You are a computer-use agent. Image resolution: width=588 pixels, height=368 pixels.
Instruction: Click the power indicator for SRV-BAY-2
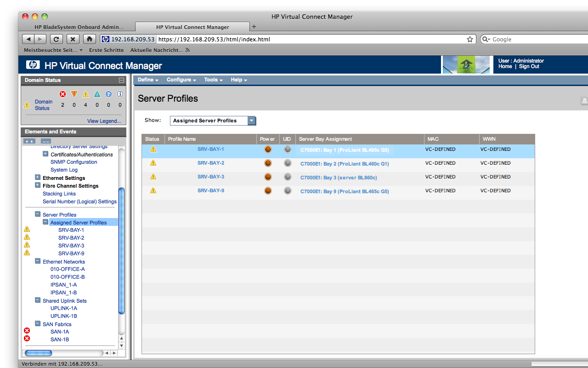(268, 163)
